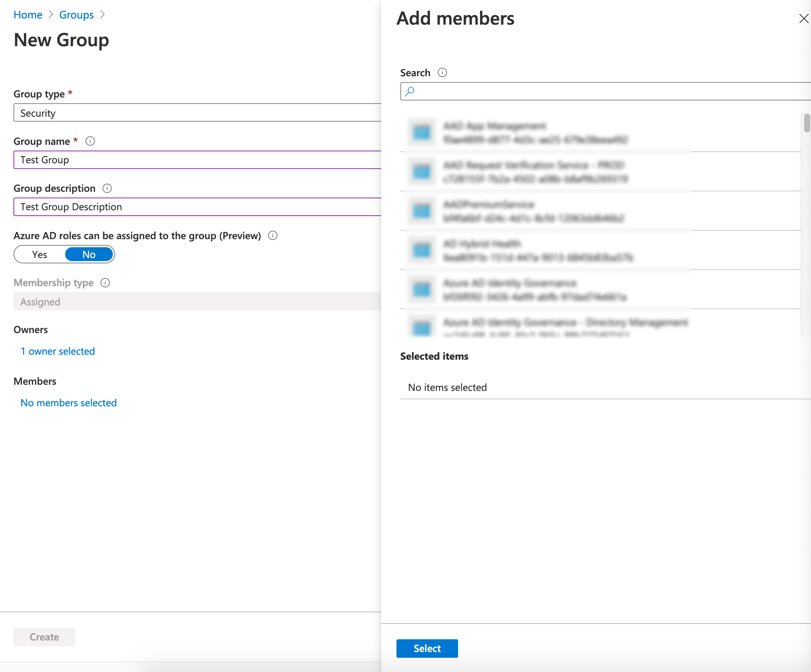Image resolution: width=811 pixels, height=672 pixels.
Task: Open the No members selected link
Action: click(x=68, y=402)
